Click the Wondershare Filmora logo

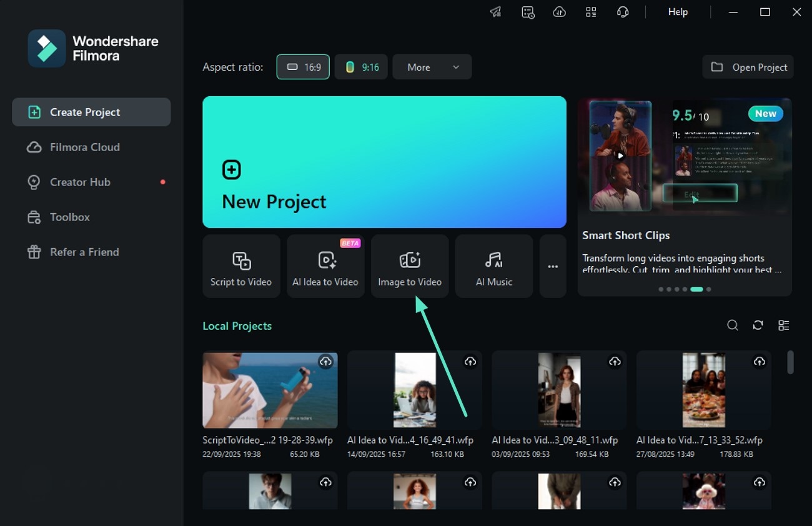pos(93,48)
